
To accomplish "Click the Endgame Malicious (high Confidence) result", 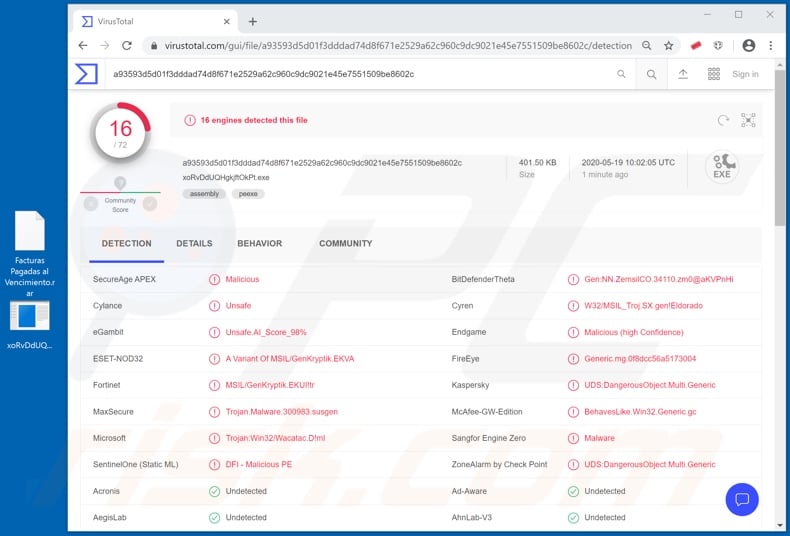I will coord(634,332).
